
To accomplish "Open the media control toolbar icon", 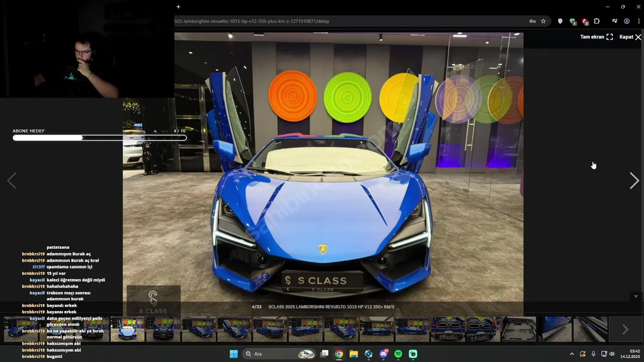I will pyautogui.click(x=614, y=21).
